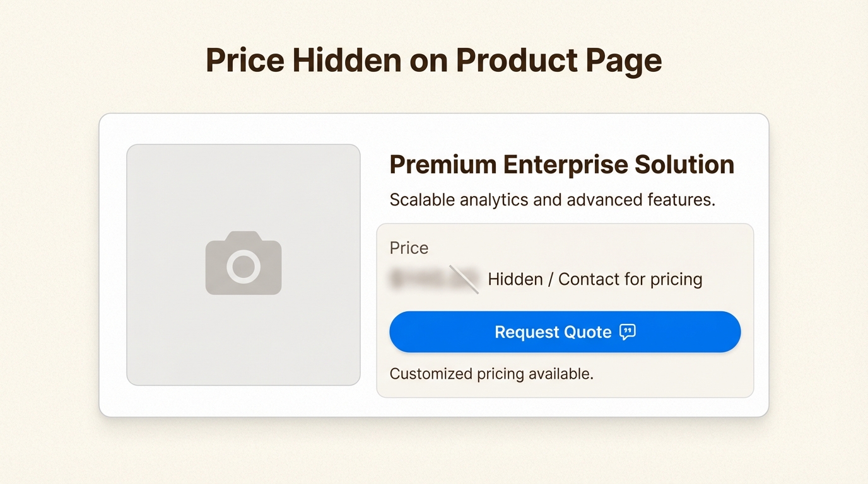The width and height of the screenshot is (868, 484).
Task: Click the speech-bubble icon beside Request Quote text
Action: pyautogui.click(x=629, y=332)
